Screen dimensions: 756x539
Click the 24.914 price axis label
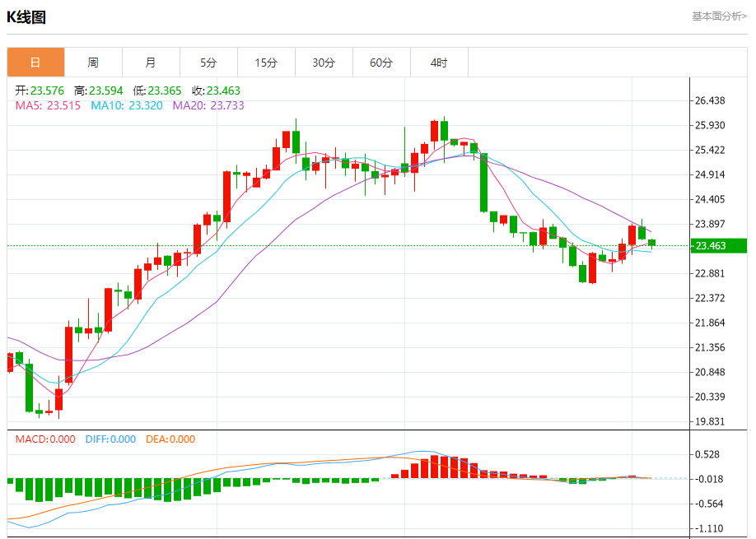coord(710,174)
